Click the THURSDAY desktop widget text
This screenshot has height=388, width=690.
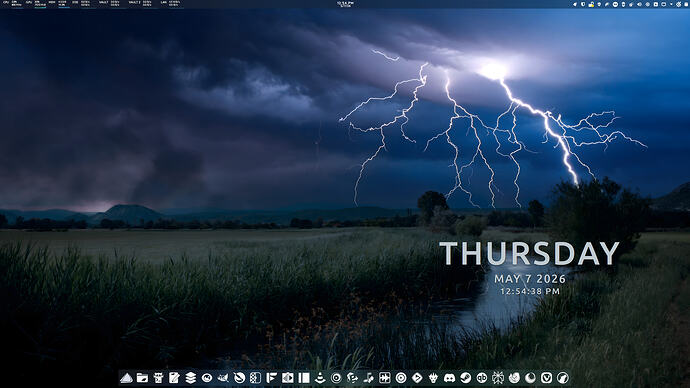click(x=529, y=253)
